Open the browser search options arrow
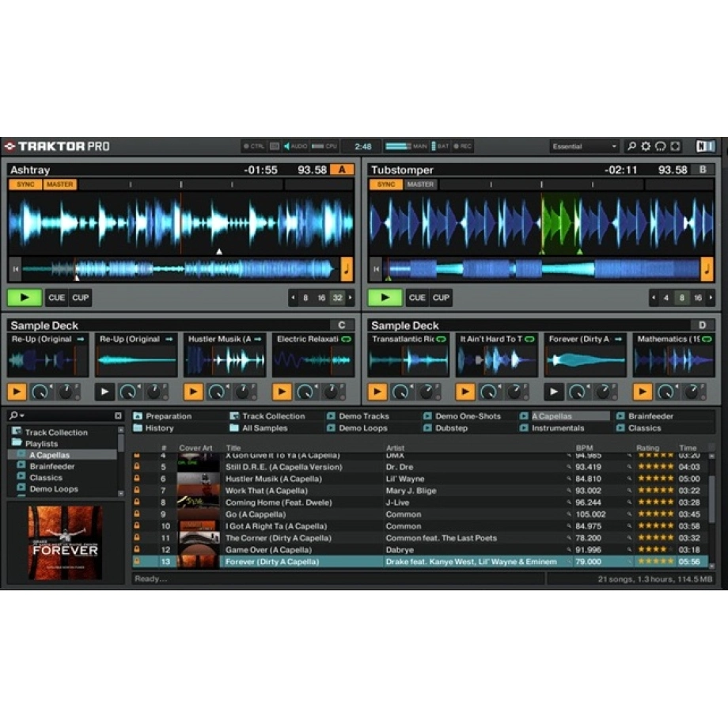 tap(22, 415)
